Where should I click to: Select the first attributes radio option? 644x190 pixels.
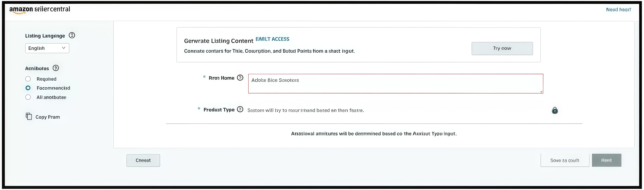pos(28,79)
